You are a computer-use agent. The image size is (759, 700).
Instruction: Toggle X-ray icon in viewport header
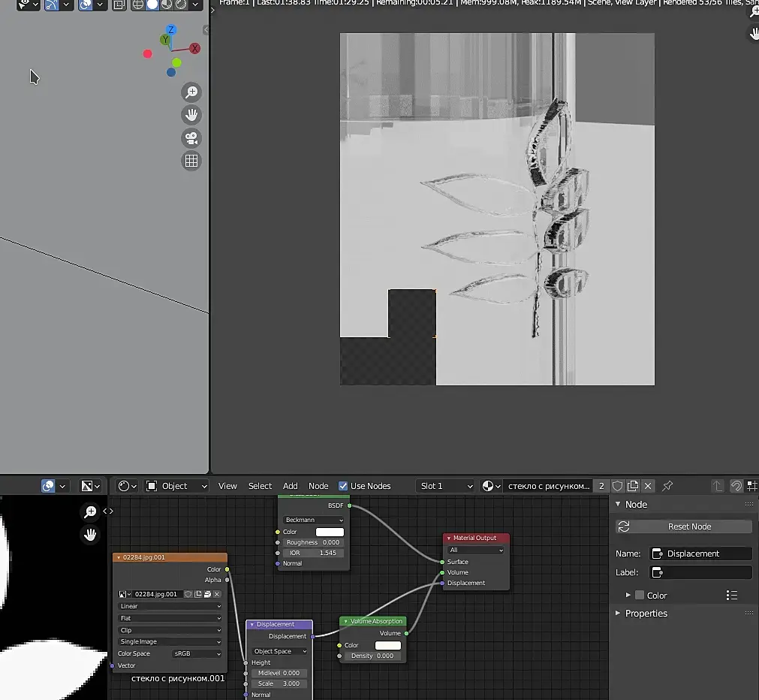[x=119, y=5]
